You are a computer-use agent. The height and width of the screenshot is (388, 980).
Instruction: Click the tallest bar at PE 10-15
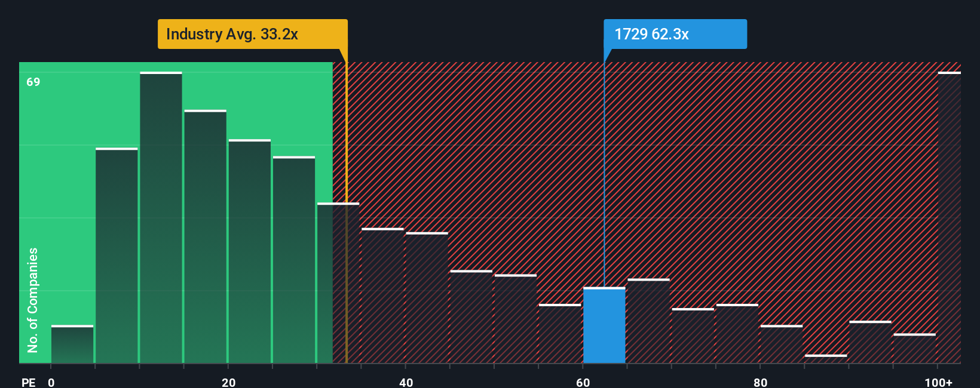[161, 217]
